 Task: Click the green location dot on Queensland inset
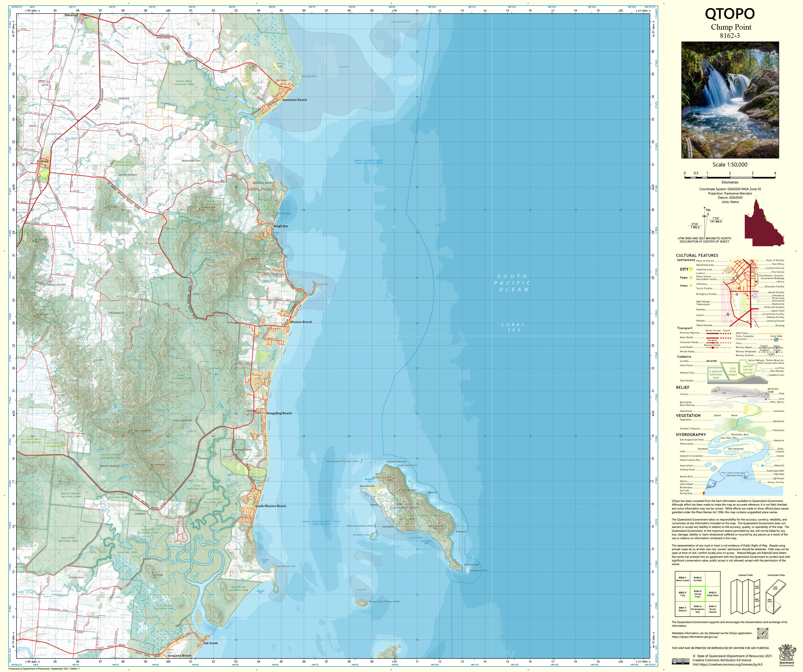click(x=766, y=218)
